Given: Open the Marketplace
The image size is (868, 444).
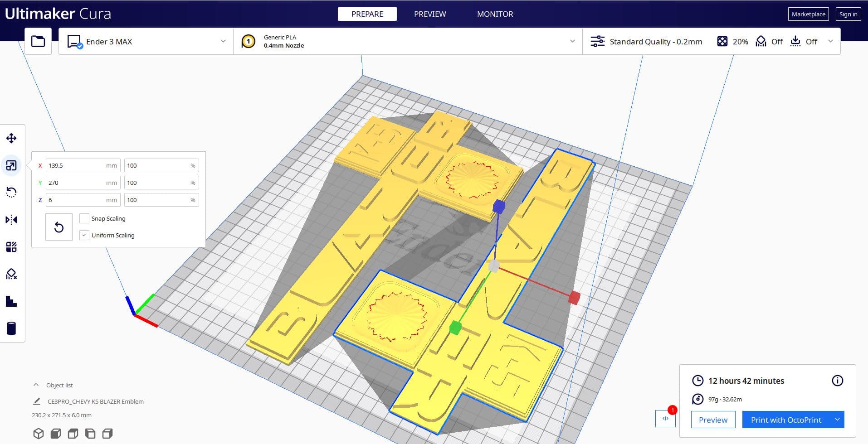Looking at the screenshot, I should [x=808, y=14].
